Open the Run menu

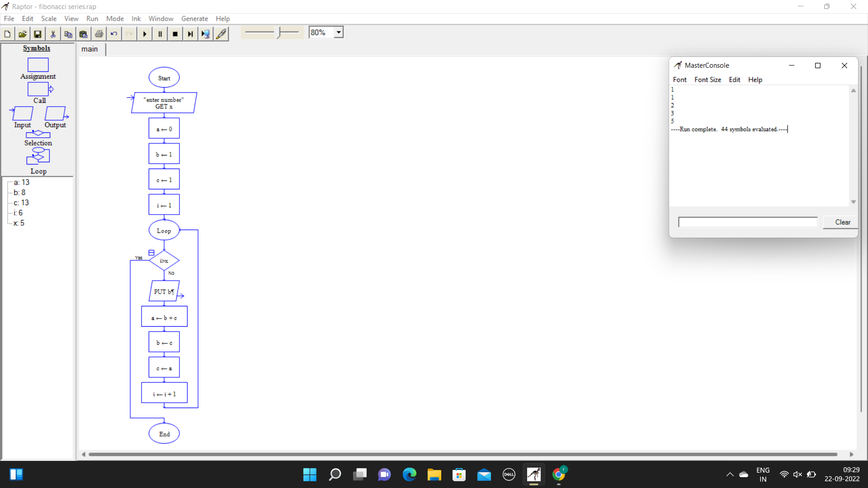tap(92, 19)
